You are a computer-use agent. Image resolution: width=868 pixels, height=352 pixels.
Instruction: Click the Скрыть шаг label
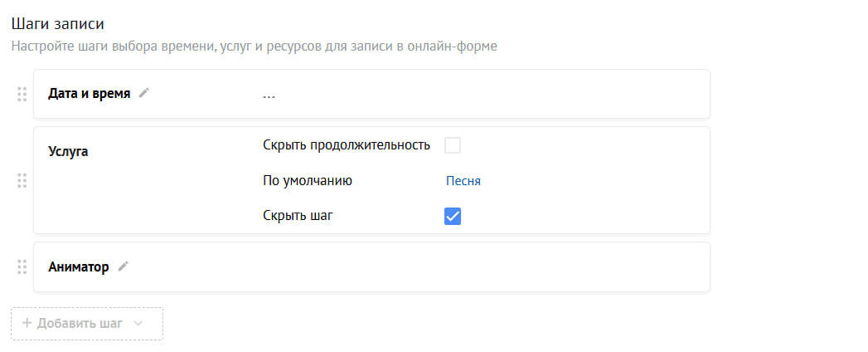[298, 216]
